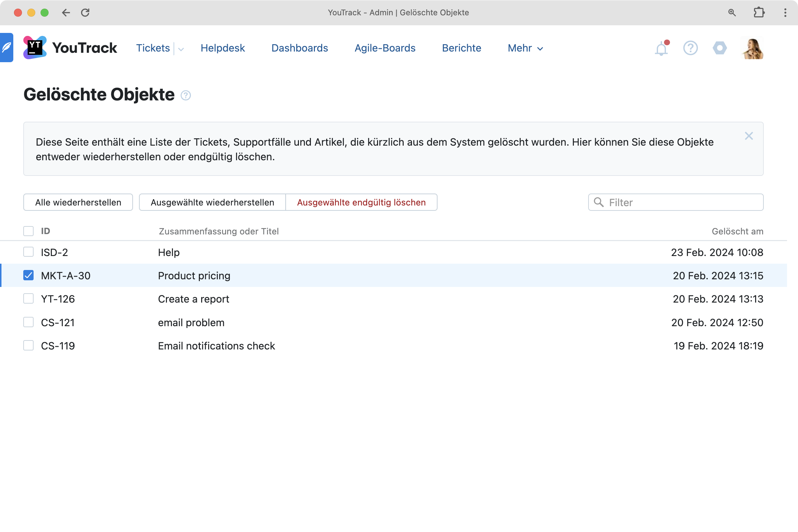798x532 pixels.
Task: Open the administration hexagon settings icon
Action: (x=719, y=48)
